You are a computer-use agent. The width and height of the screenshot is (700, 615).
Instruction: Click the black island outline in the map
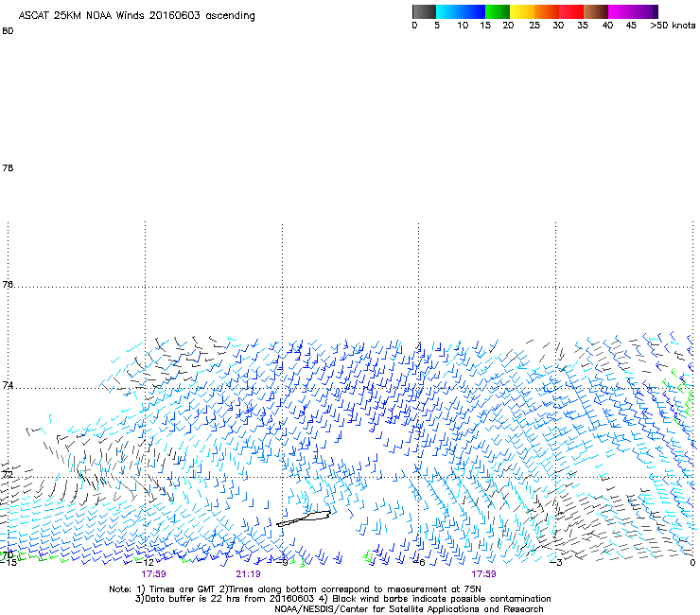pos(304,518)
